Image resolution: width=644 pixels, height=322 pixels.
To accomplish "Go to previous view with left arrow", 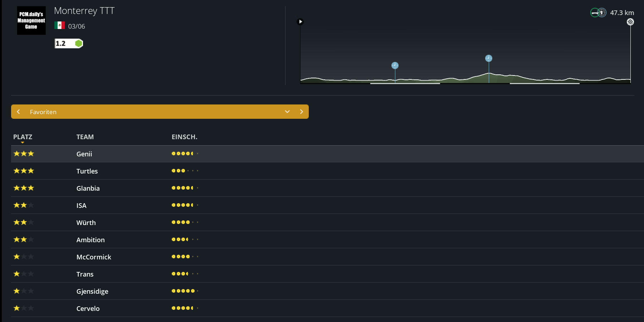I will (x=19, y=112).
